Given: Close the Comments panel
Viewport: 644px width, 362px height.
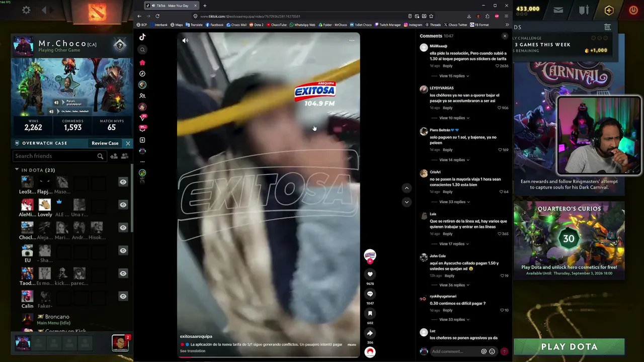Looking at the screenshot, I should (x=505, y=36).
